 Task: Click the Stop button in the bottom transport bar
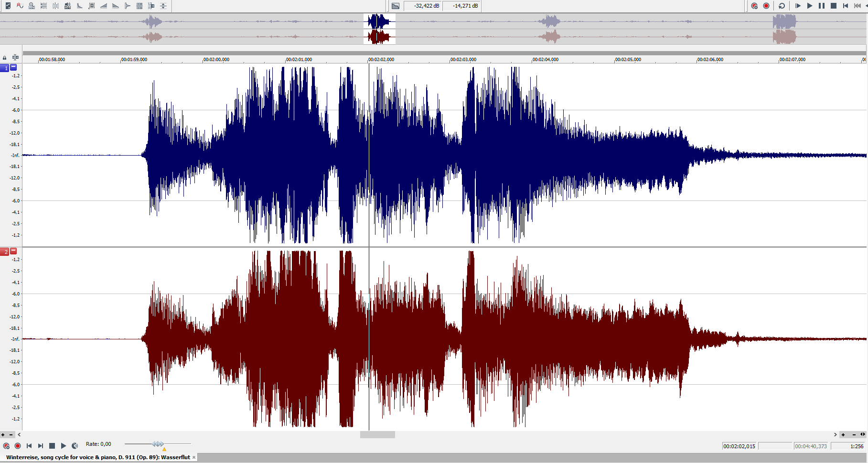click(52, 446)
